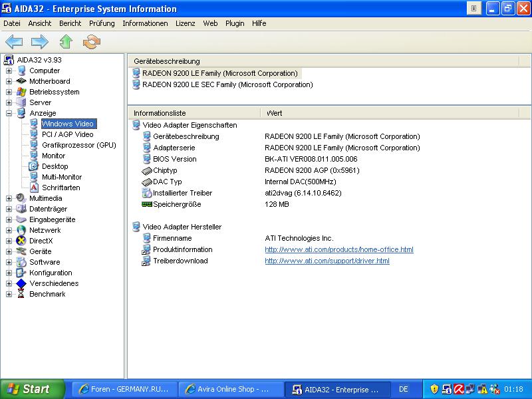Image resolution: width=532 pixels, height=399 pixels.
Task: Click the DirectX yellow X icon
Action: pyautogui.click(x=21, y=241)
